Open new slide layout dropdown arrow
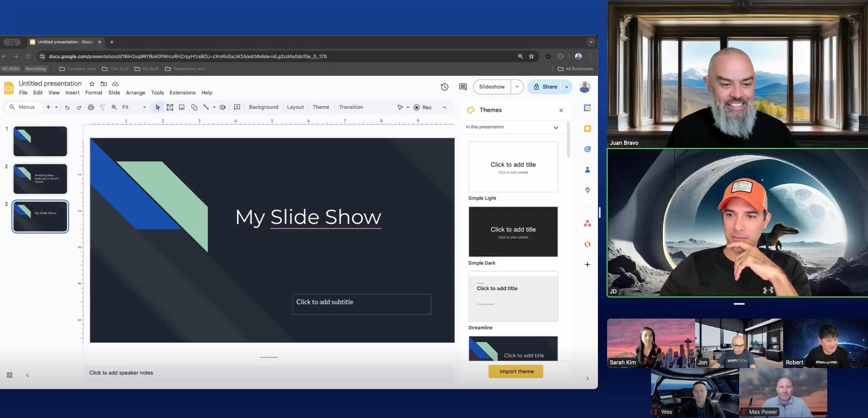This screenshot has height=418, width=868. coord(56,107)
